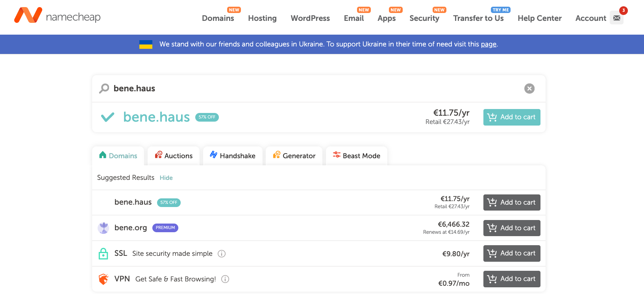Click the bene.org premium lotus icon
The width and height of the screenshot is (644, 294).
pyautogui.click(x=104, y=228)
